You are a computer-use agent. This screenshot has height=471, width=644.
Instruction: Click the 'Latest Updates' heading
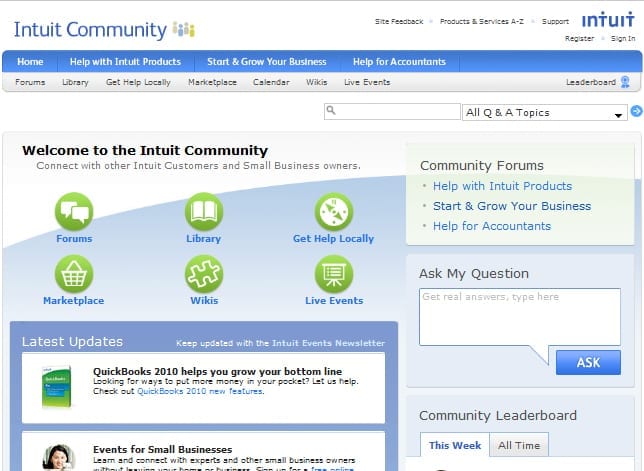(72, 342)
